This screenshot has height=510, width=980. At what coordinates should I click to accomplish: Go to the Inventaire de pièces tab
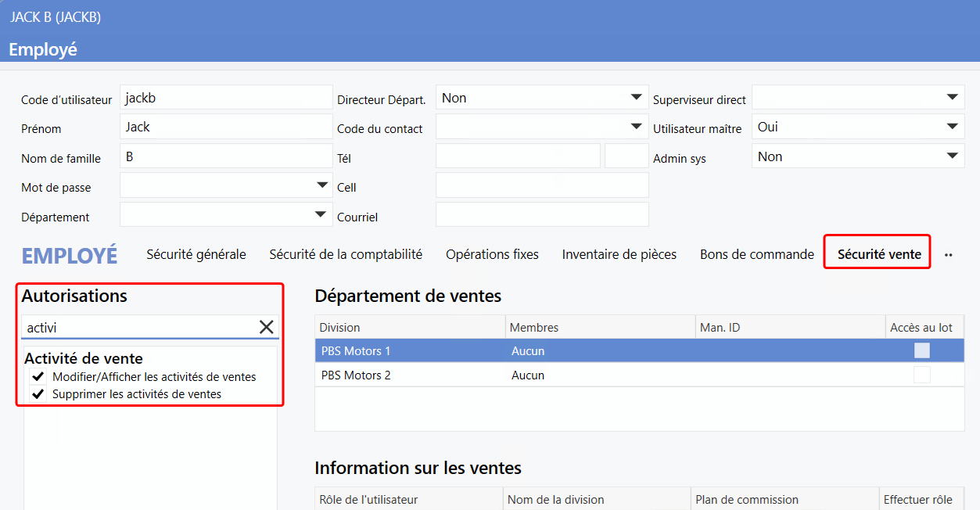pos(619,254)
